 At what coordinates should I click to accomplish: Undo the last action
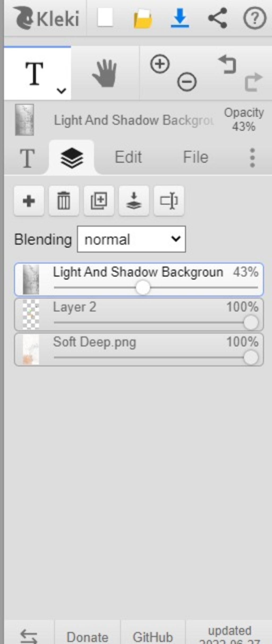pyautogui.click(x=227, y=64)
